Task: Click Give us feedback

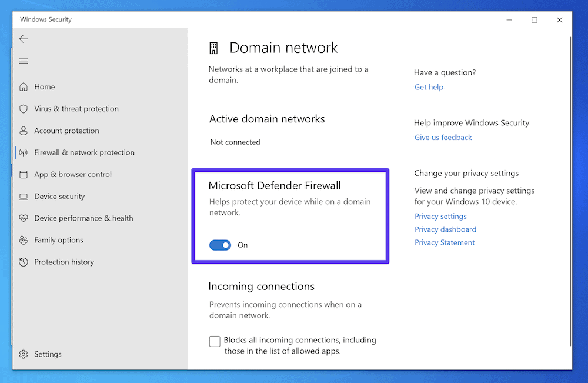Action: click(x=443, y=137)
